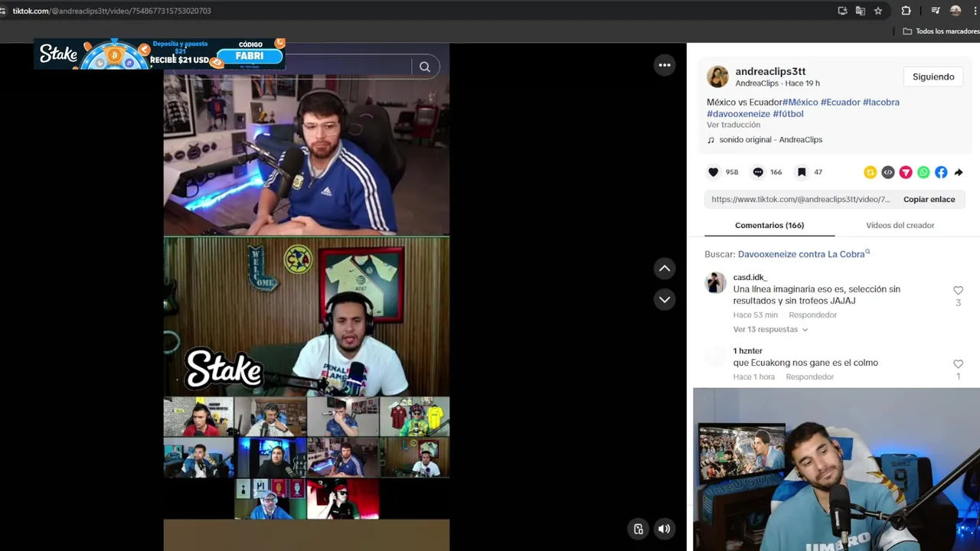980x551 pixels.
Task: Click the main TikTok video player
Action: click(306, 297)
